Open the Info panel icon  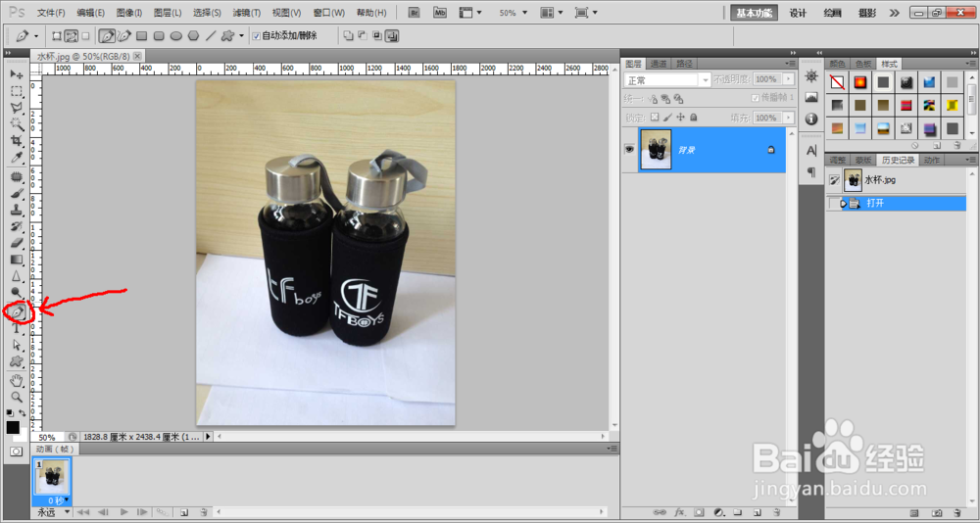pyautogui.click(x=811, y=119)
